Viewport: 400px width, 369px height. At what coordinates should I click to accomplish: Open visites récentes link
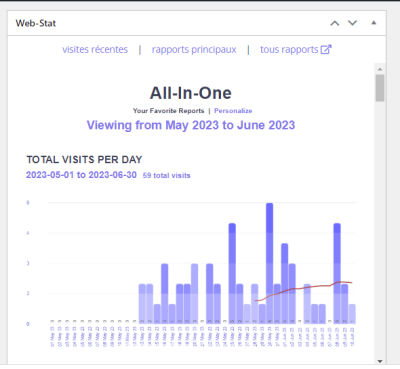95,50
